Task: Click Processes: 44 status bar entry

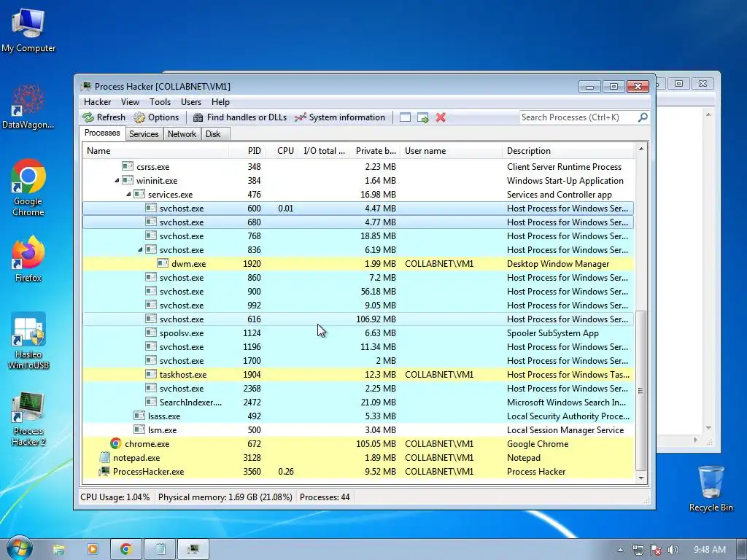Action: point(325,497)
